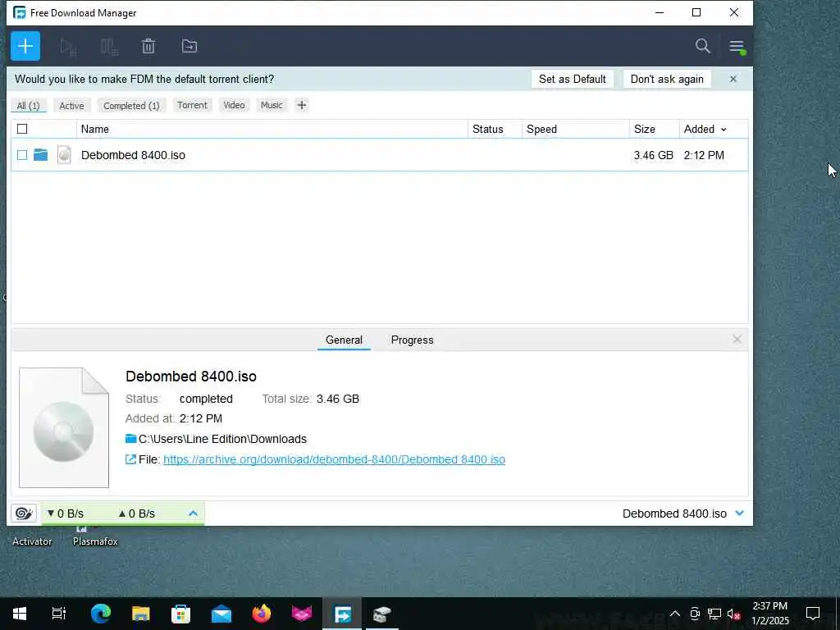840x630 pixels.
Task: Click the 3.46 GB size cell
Action: [653, 155]
